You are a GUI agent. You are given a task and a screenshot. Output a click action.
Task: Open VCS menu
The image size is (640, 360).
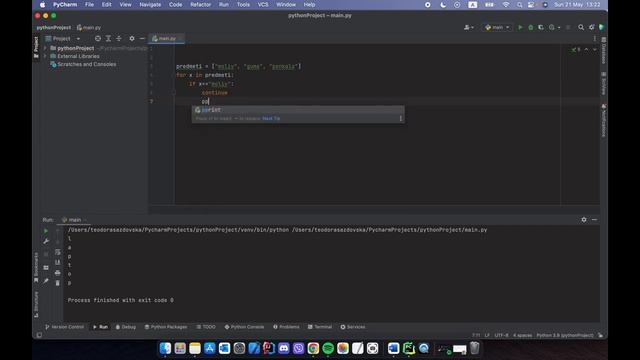tap(263, 4)
